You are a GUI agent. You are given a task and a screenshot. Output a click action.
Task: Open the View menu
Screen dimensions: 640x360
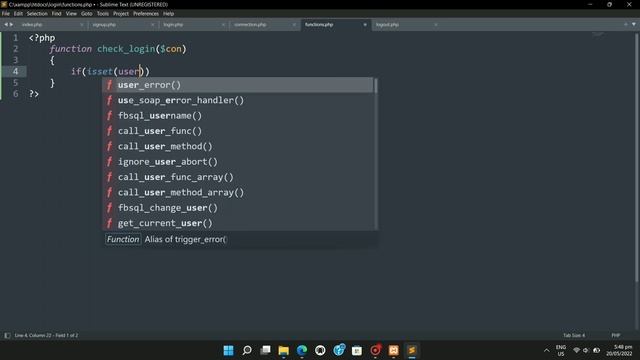(x=71, y=13)
